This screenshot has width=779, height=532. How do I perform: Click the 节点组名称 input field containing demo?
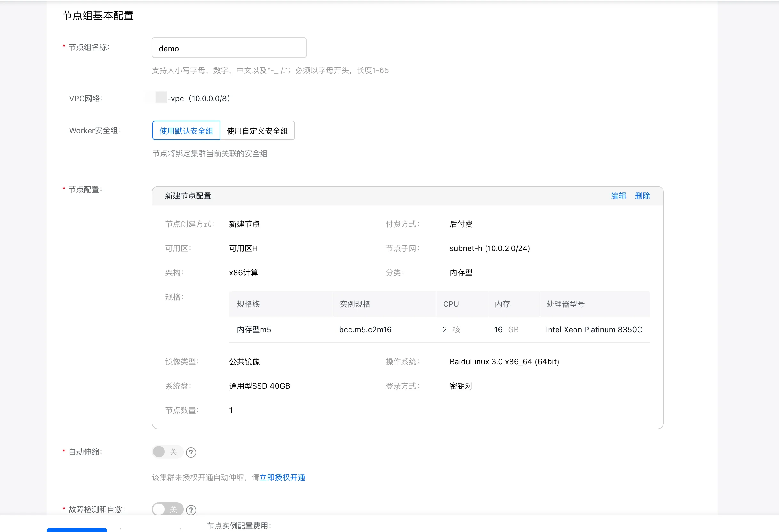[229, 48]
